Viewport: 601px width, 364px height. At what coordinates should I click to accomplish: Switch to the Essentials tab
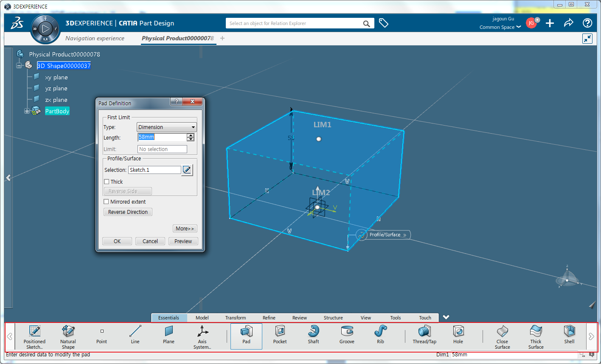(x=169, y=318)
